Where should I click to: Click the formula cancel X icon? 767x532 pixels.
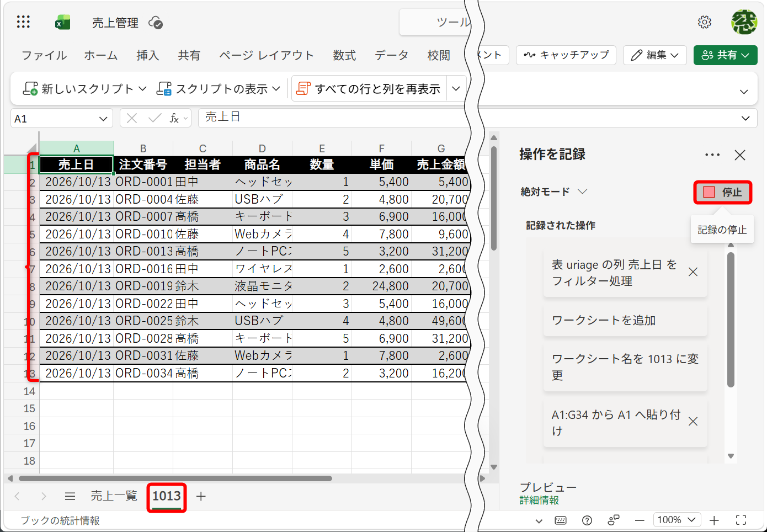pyautogui.click(x=132, y=118)
